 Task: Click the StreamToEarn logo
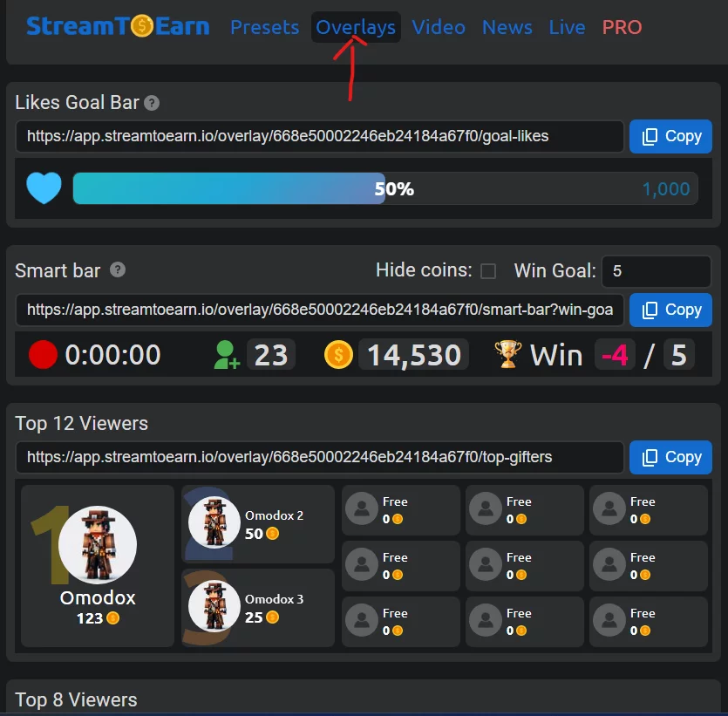pos(118,26)
